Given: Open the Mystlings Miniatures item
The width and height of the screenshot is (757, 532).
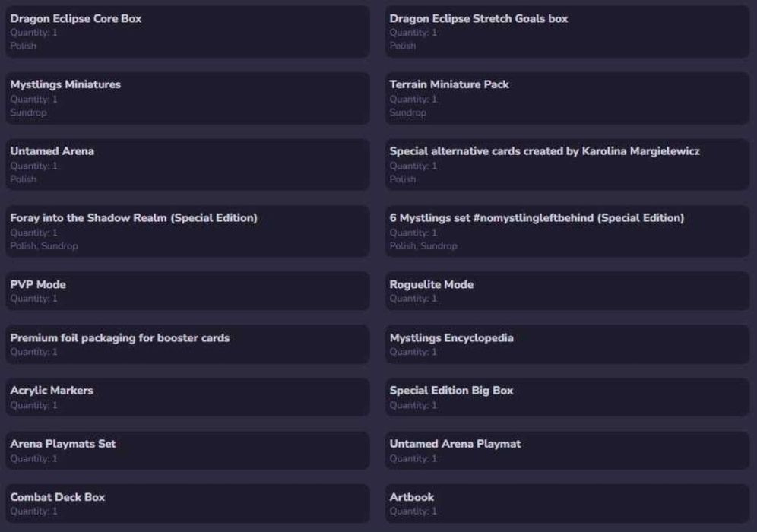Looking at the screenshot, I should [187, 98].
